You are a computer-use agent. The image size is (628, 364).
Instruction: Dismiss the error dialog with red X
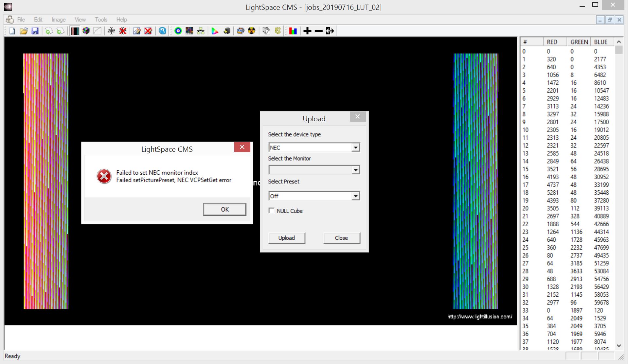click(x=242, y=147)
